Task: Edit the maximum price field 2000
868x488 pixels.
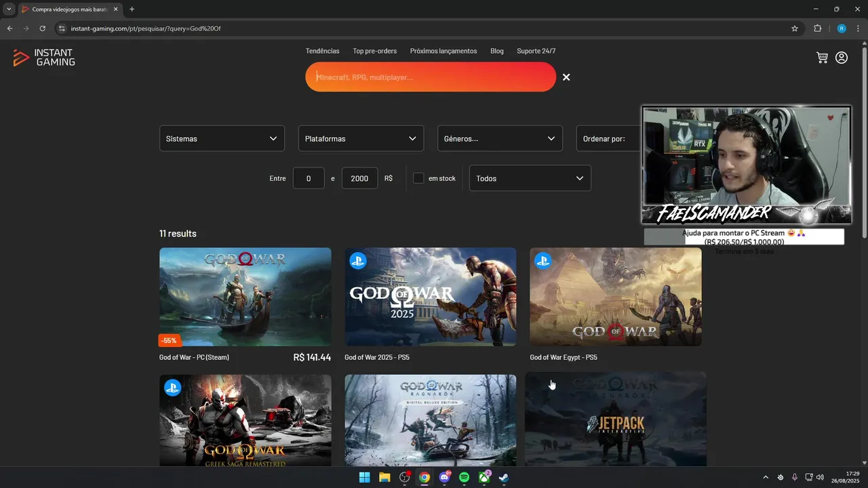Action: 359,178
